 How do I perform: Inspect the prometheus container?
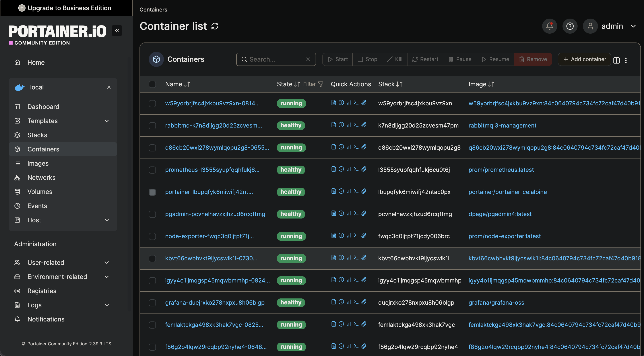pyautogui.click(x=341, y=169)
